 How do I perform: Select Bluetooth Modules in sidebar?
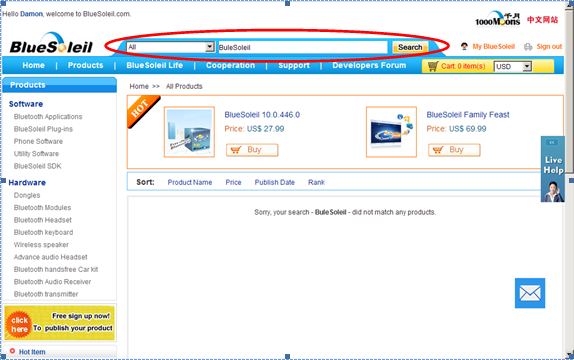point(42,208)
